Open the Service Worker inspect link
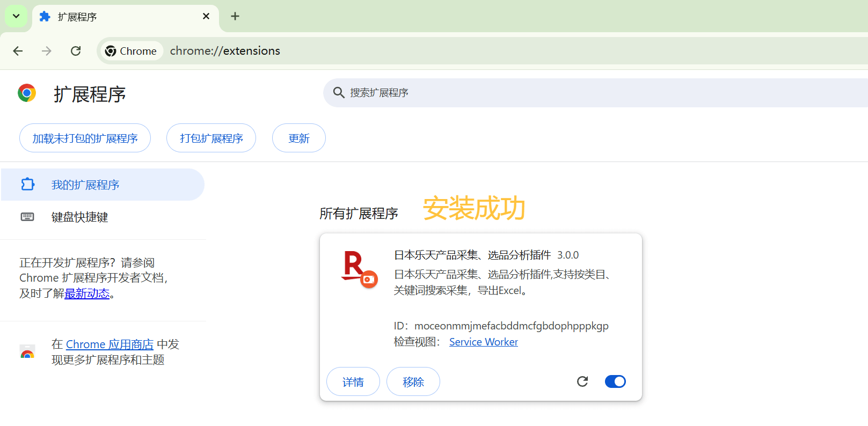The height and width of the screenshot is (426, 868). point(484,342)
